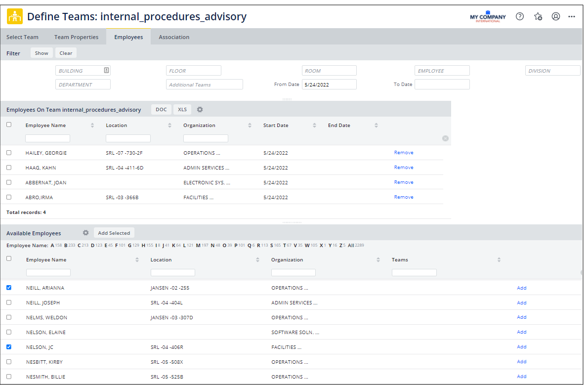Image resolution: width=588 pixels, height=385 pixels.
Task: Switch to the Team Properties tab
Action: coord(76,37)
